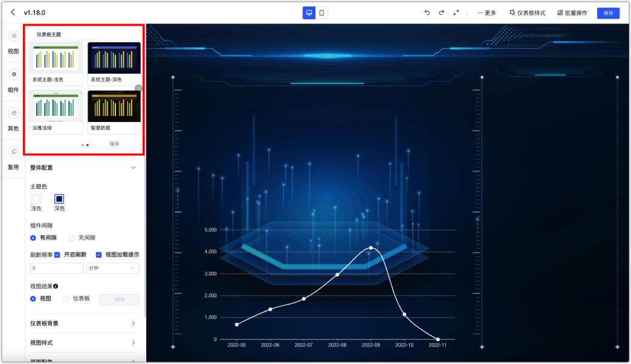The image size is (631, 364).
Task: Toggle the 视图加载提示 checkbox
Action: pos(99,255)
